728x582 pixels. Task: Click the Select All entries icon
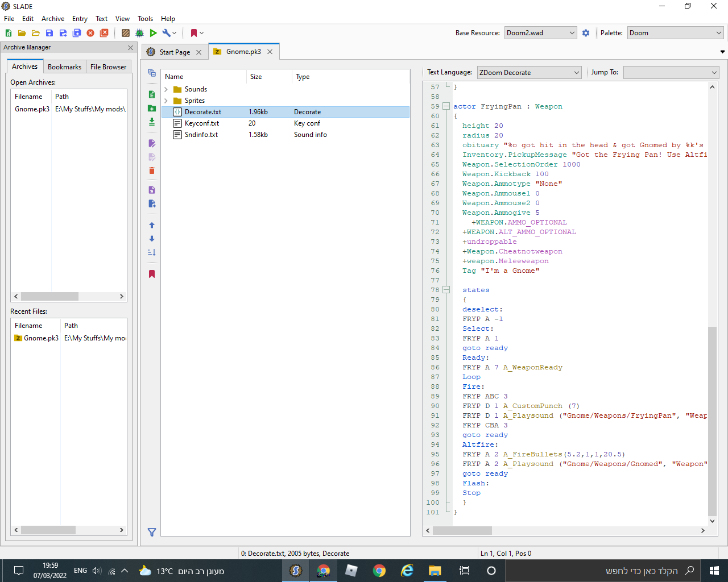(x=152, y=73)
